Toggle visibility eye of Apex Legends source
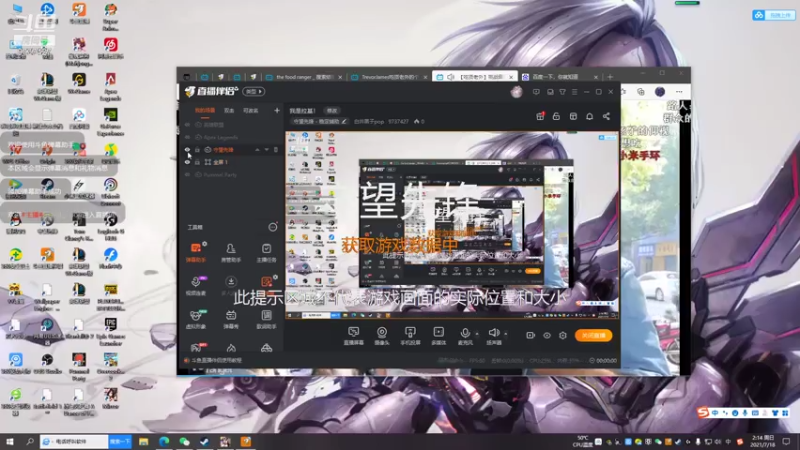 pos(187,137)
